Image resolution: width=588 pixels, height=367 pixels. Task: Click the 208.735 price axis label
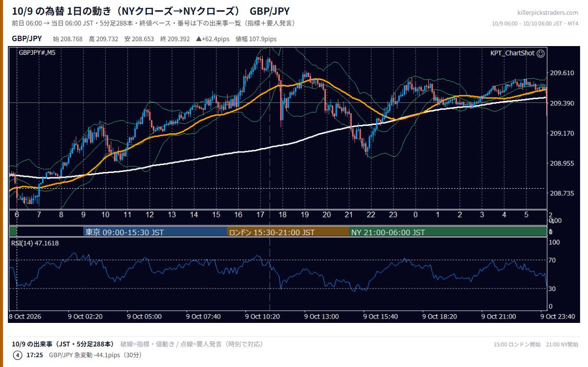tap(562, 194)
